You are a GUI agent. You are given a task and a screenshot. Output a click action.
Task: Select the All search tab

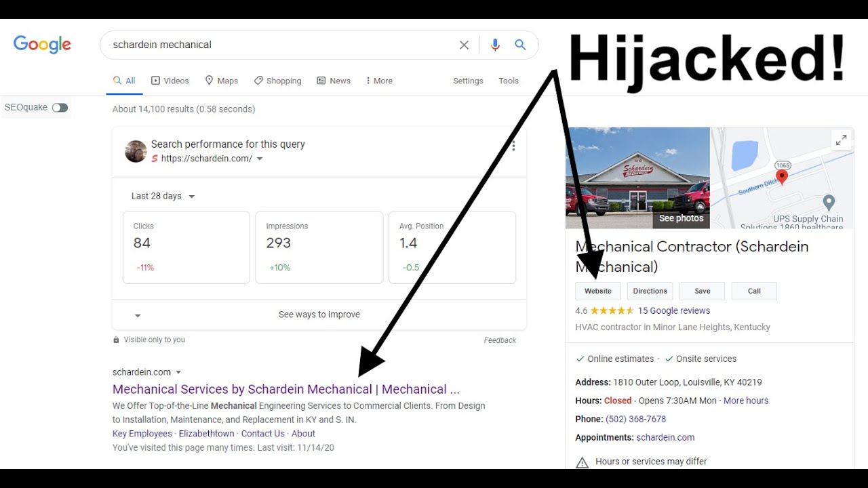(125, 81)
